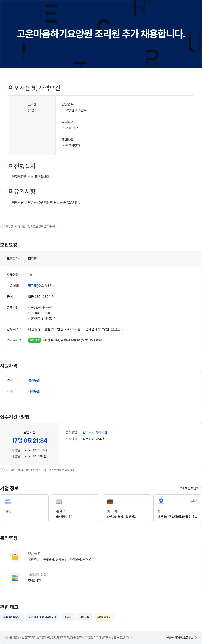Click the 근무표에 따라 근무 text

coord(41,308)
